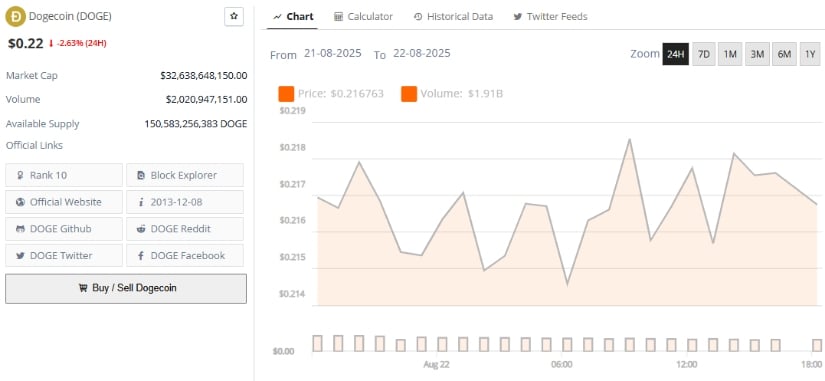Set chart zoom to 6M
Image resolution: width=825 pixels, height=381 pixels.
(x=784, y=54)
